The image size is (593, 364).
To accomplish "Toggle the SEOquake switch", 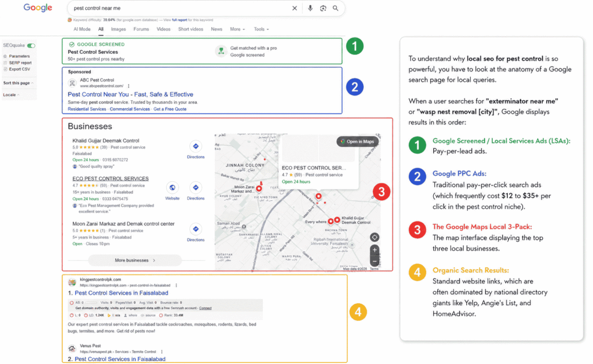I will point(31,45).
